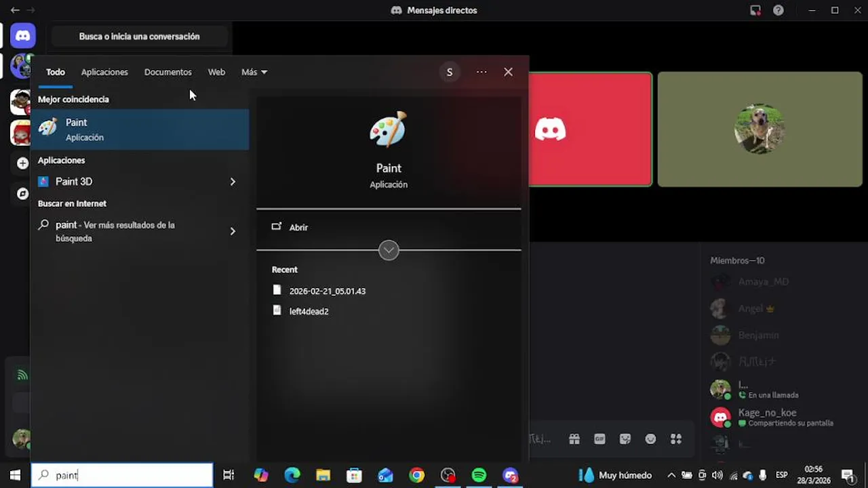Screen dimensions: 868x488
Task: Add a server with Discord plus icon
Action: point(22,163)
